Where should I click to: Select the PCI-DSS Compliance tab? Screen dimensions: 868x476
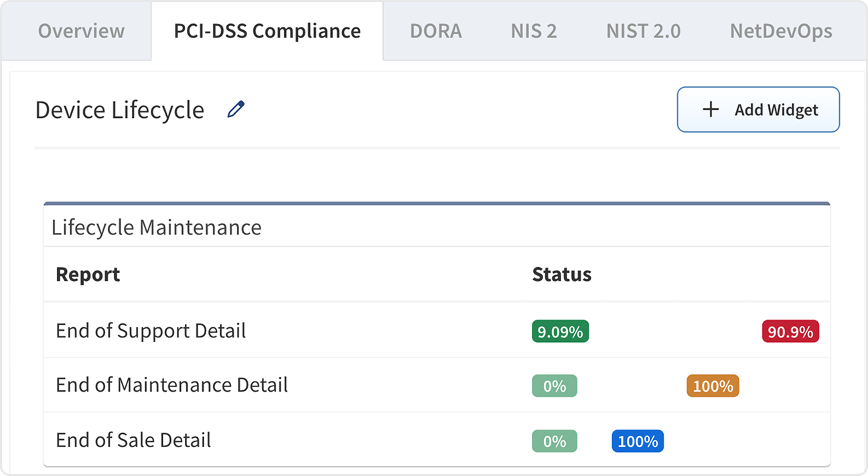(x=267, y=31)
